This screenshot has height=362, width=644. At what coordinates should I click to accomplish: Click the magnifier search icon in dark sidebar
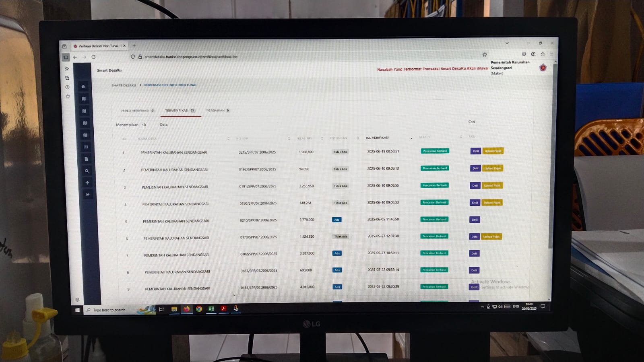87,171
